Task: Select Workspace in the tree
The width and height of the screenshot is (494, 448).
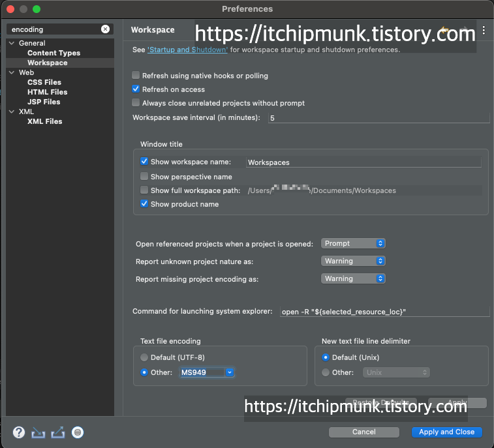Action: pyautogui.click(x=48, y=63)
